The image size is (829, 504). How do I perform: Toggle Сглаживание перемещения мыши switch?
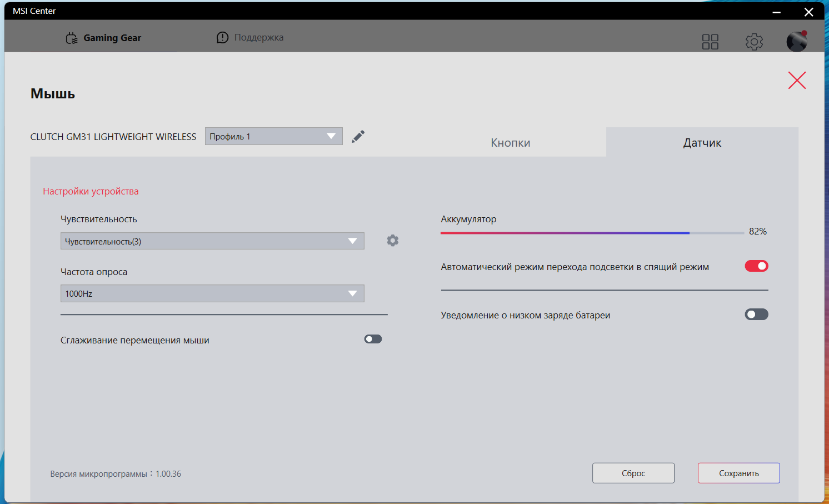pyautogui.click(x=373, y=339)
